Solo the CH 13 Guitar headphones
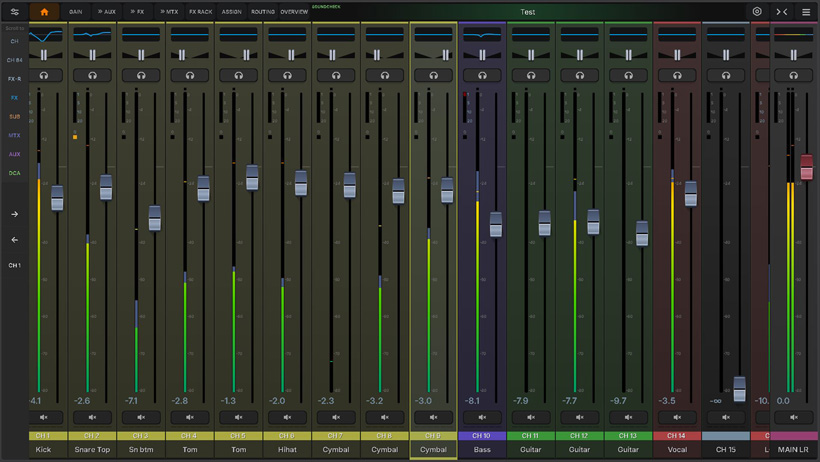 (x=628, y=75)
